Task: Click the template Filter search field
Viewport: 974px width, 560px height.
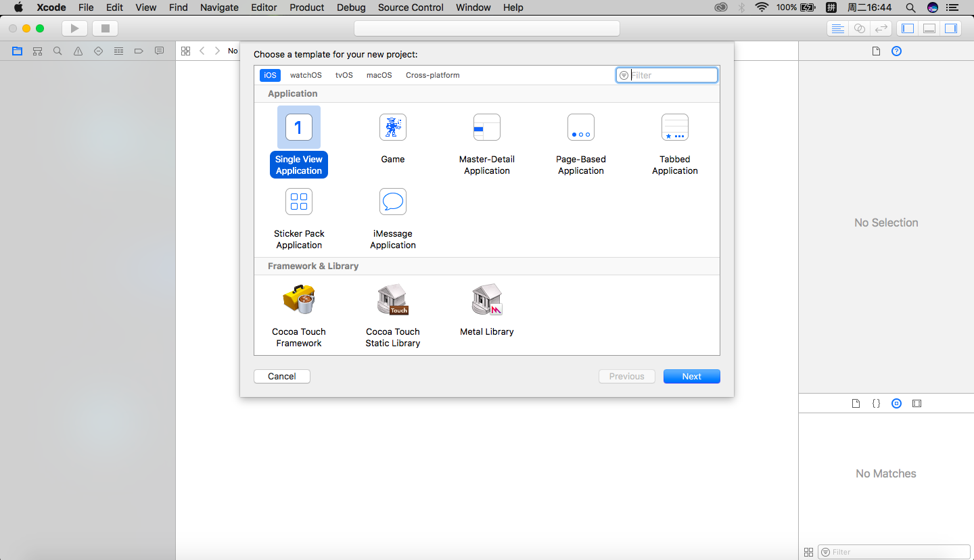Action: coord(667,75)
